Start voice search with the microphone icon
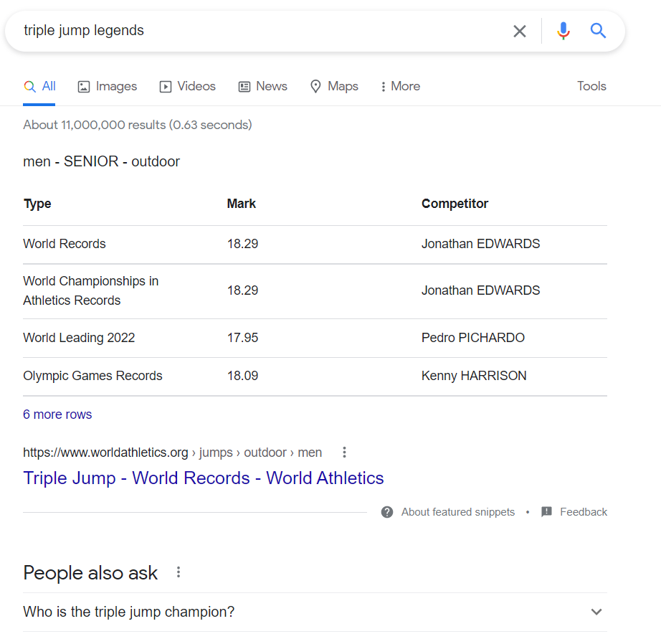This screenshot has height=644, width=661. [x=563, y=31]
